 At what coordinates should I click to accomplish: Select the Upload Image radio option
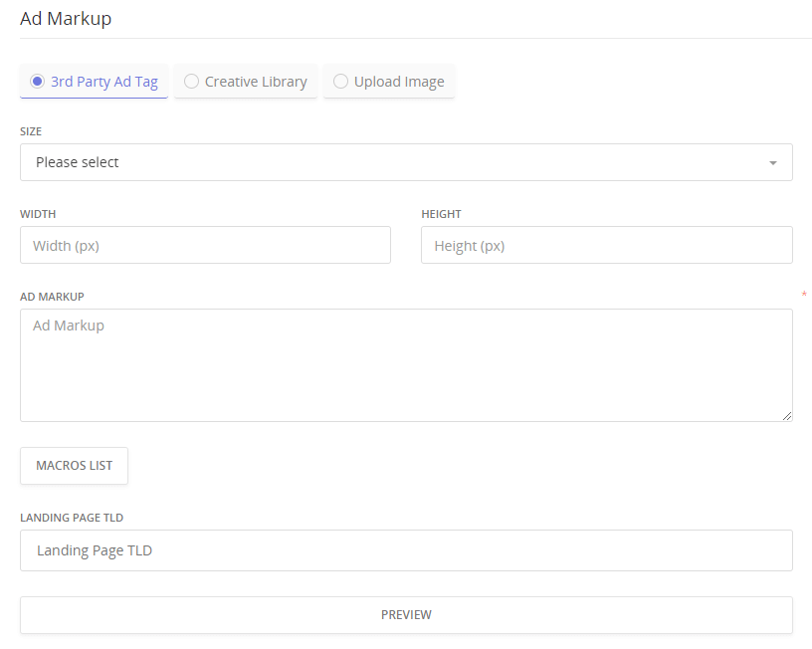click(341, 82)
